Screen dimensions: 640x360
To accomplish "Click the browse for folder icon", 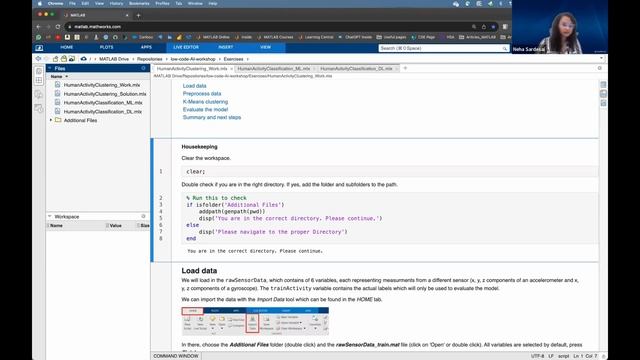I will [64, 59].
